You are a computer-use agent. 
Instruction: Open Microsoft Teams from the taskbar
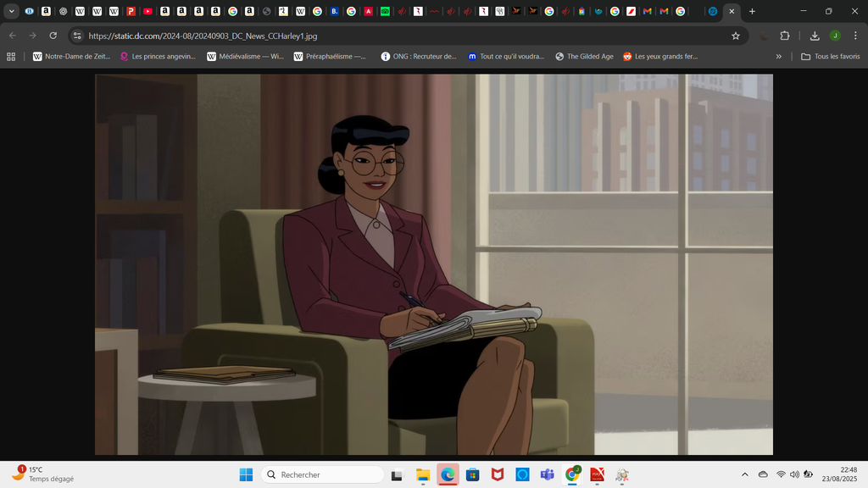(548, 474)
